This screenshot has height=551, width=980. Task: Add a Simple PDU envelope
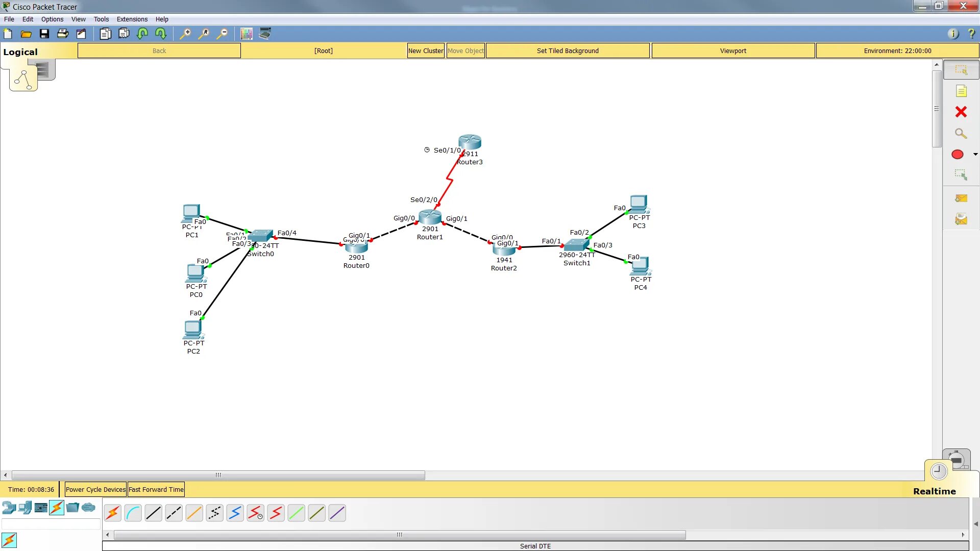[x=961, y=198]
